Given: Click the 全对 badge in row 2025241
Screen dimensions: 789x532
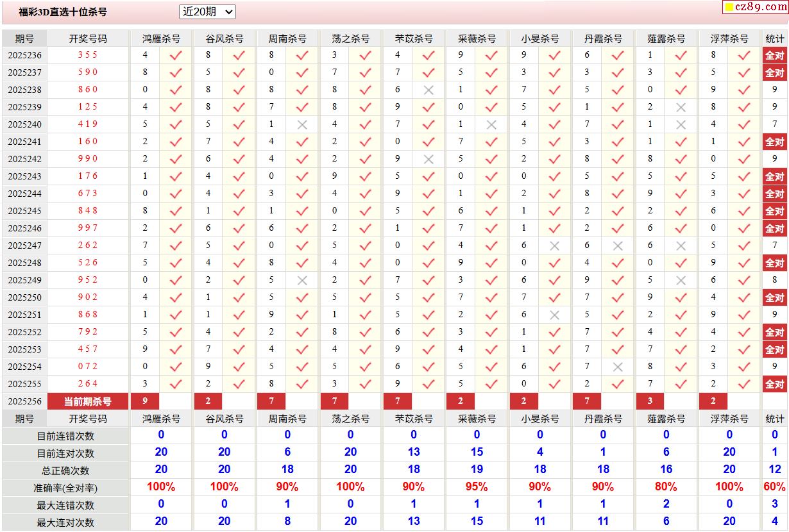Looking at the screenshot, I should point(774,142).
